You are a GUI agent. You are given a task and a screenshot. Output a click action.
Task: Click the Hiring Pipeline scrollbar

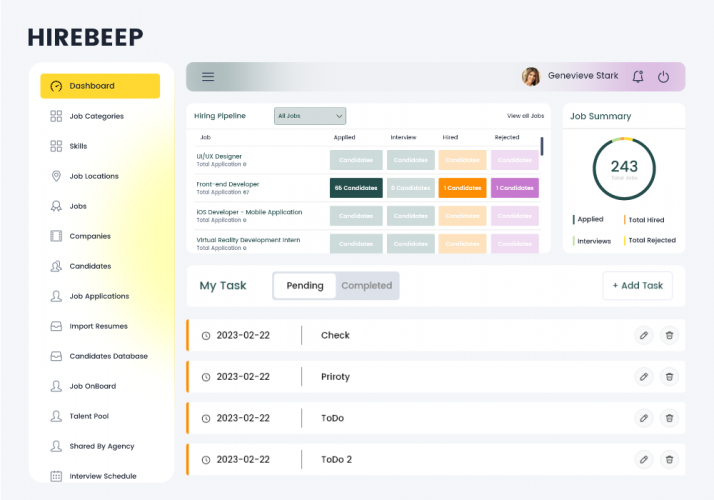(542, 146)
